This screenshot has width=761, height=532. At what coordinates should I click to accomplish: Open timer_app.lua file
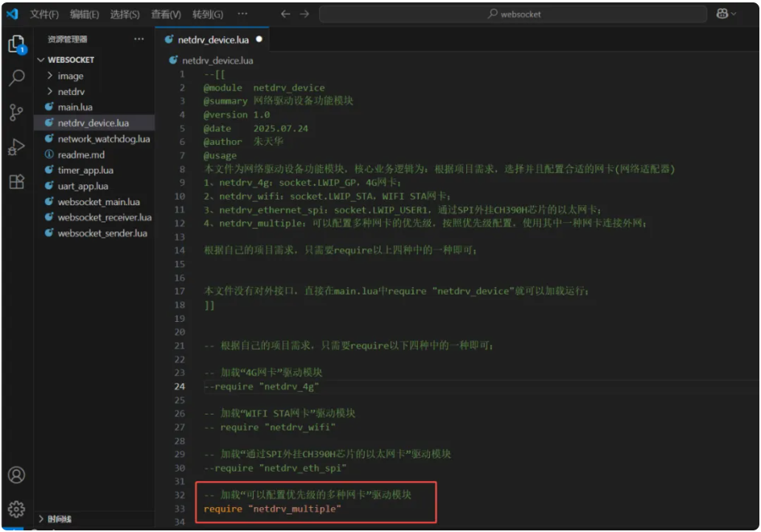(85, 170)
